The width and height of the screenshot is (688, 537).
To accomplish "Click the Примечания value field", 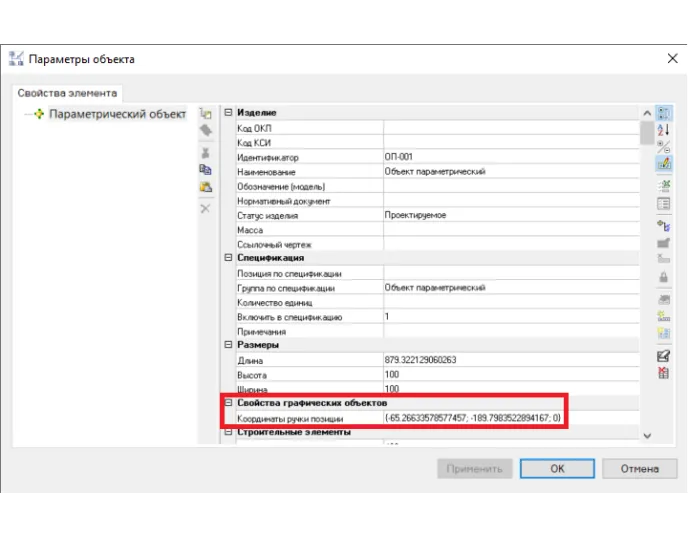I will coord(511,331).
